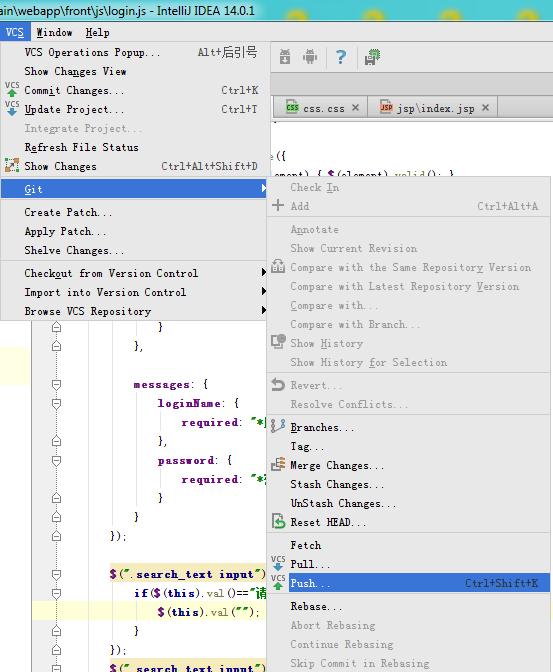This screenshot has width=553, height=672.
Task: Choose Create Patch option
Action: 135,212
